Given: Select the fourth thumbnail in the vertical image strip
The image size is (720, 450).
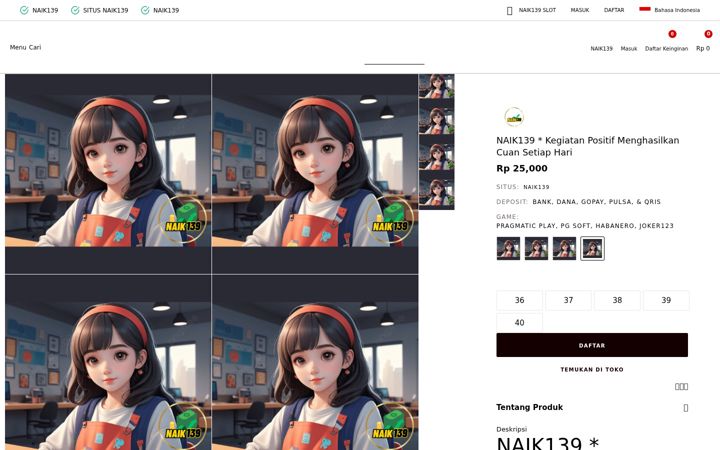Looking at the screenshot, I should tap(437, 190).
